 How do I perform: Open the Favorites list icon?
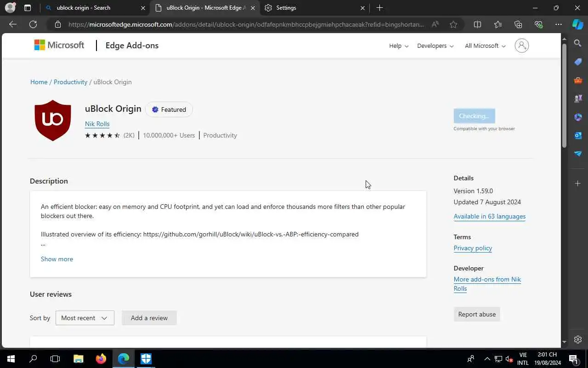[x=498, y=24]
